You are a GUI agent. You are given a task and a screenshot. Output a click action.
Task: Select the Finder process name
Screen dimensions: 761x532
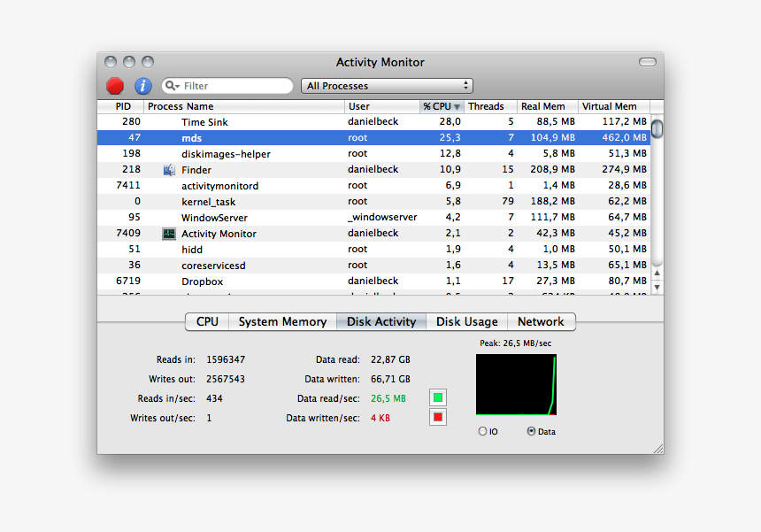tap(196, 170)
